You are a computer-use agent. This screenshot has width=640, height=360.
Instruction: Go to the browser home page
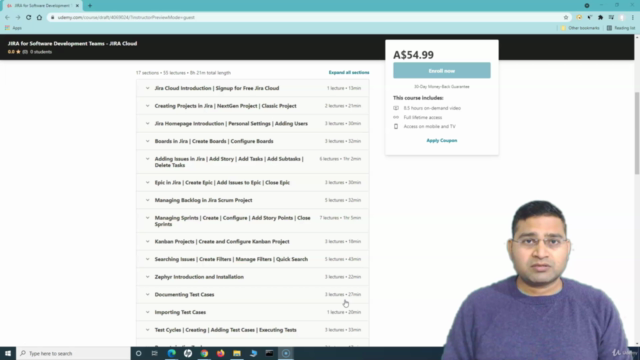point(39,18)
